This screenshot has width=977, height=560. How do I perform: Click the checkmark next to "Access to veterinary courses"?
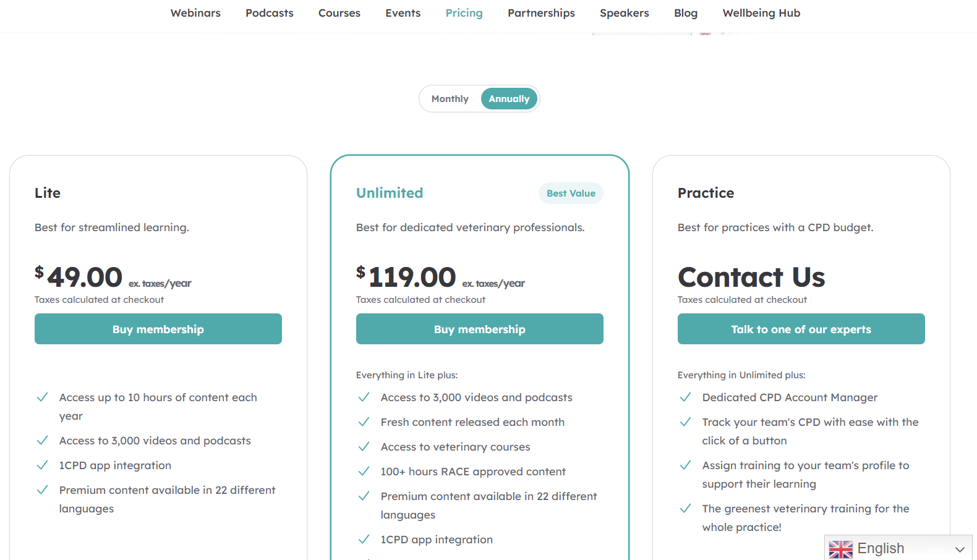[364, 446]
